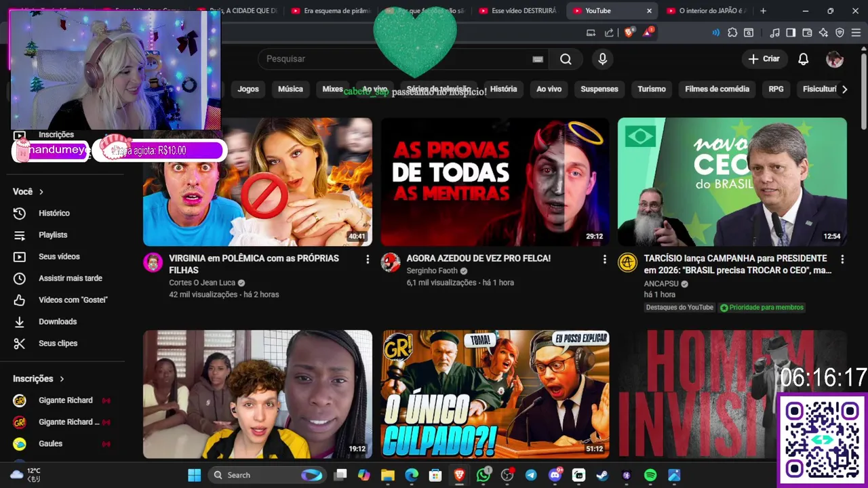Click the YouTube search magnifier button
The image size is (868, 488).
(566, 59)
